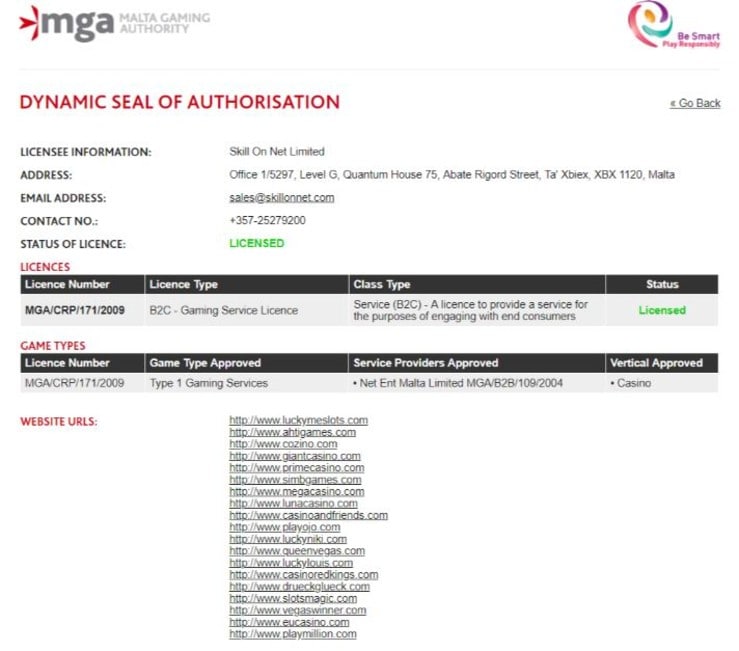Open the giantcasino.com link
Image resolution: width=739 pixels, height=651 pixels.
point(295,456)
